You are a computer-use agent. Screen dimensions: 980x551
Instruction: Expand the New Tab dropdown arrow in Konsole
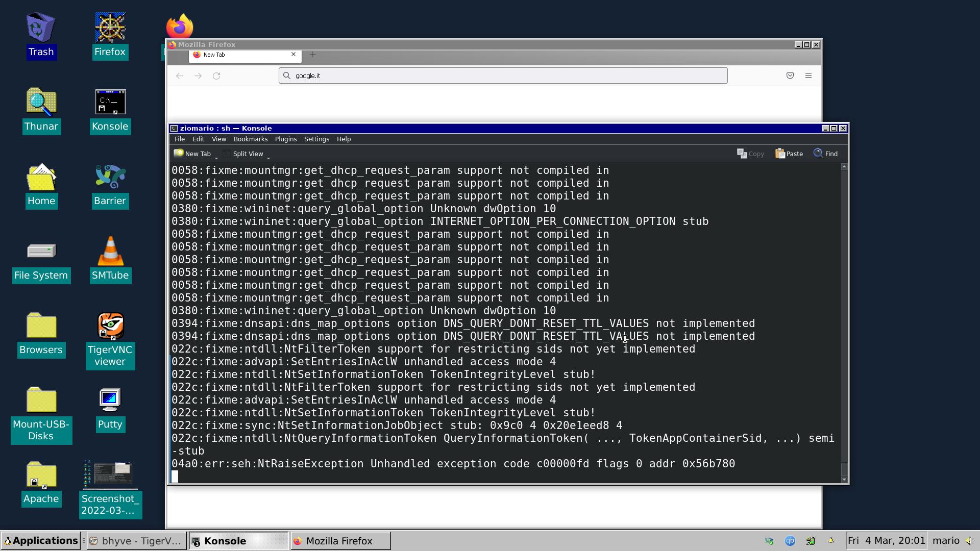pos(216,157)
